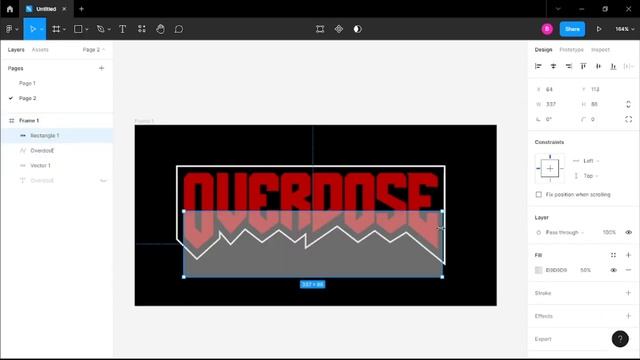Open Pen tools dropdown arrow

pos(109,29)
